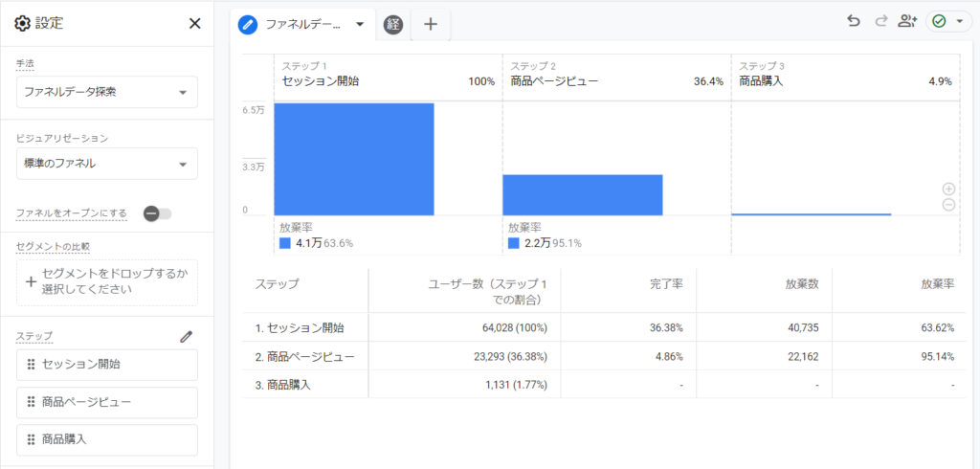Viewport: 980px width, 469px height.
Task: Select the セッション開始 step item
Action: pyautogui.click(x=107, y=365)
